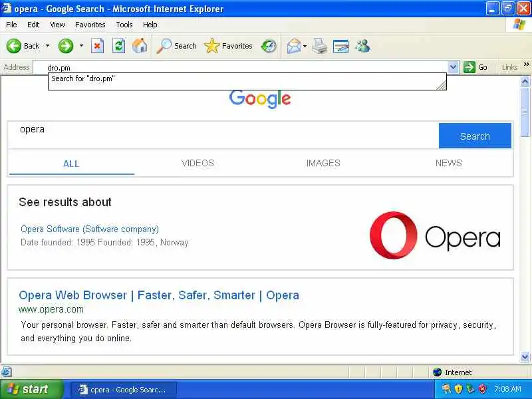The width and height of the screenshot is (532, 399).
Task: Click the 'Date founded: 1995' description line
Action: click(x=104, y=243)
